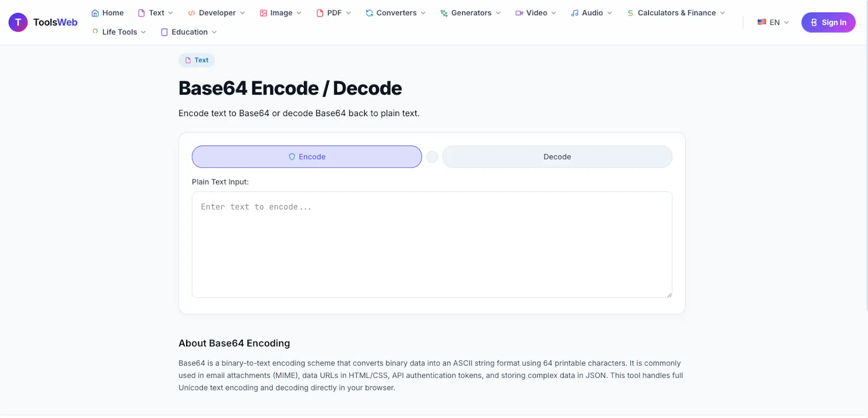Click the Generators sparkle icon

pyautogui.click(x=444, y=13)
